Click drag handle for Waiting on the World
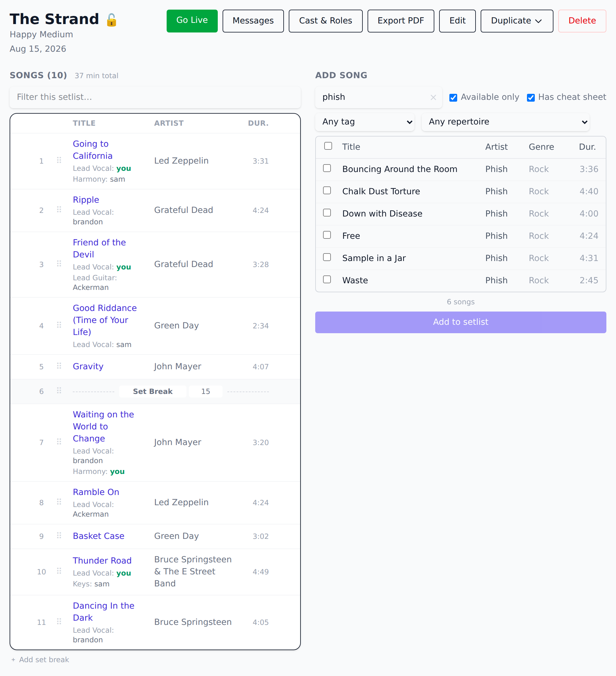Image resolution: width=616 pixels, height=676 pixels. (59, 442)
